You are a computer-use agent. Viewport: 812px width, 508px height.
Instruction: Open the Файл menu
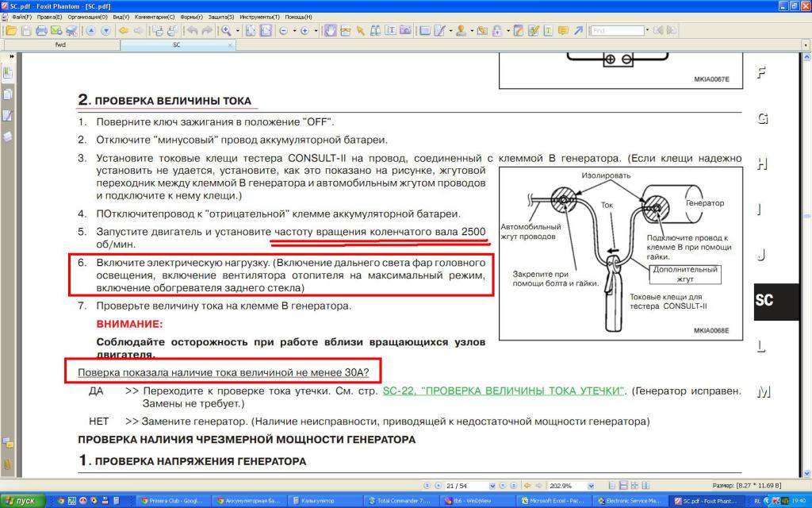tap(21, 17)
